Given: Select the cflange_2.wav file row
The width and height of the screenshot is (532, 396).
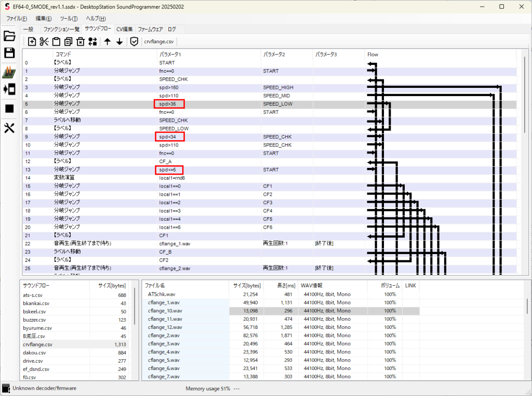Looking at the screenshot, I should click(165, 335).
